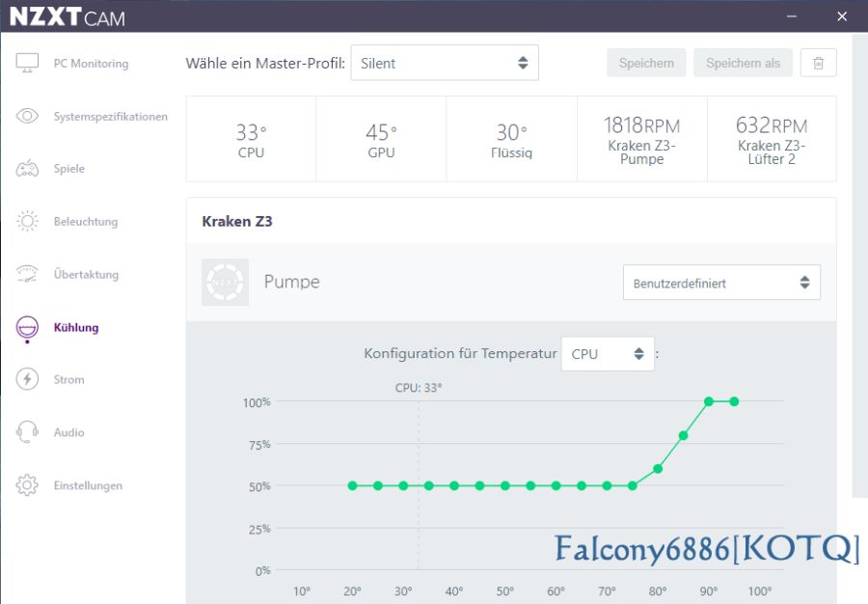
Task: Open the Audio section
Action: (69, 432)
